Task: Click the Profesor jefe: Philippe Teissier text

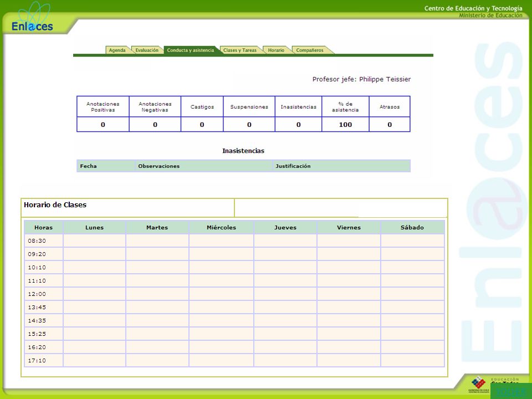Action: point(361,79)
